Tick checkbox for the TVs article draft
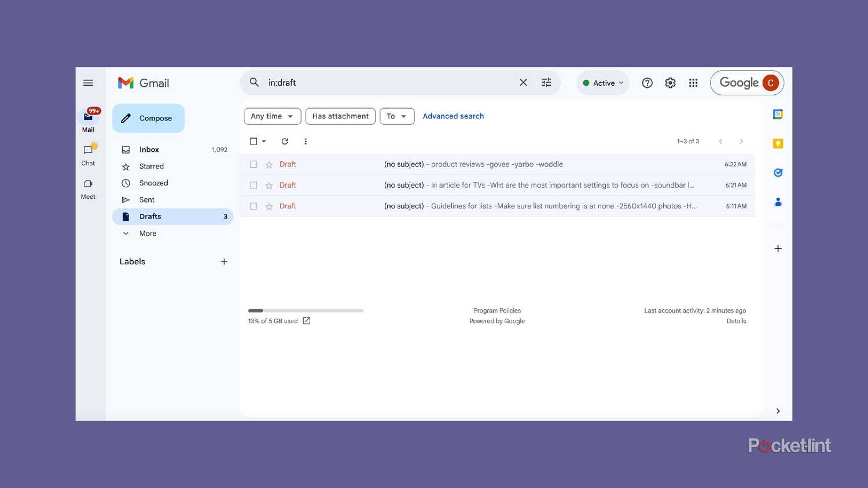 pyautogui.click(x=253, y=186)
